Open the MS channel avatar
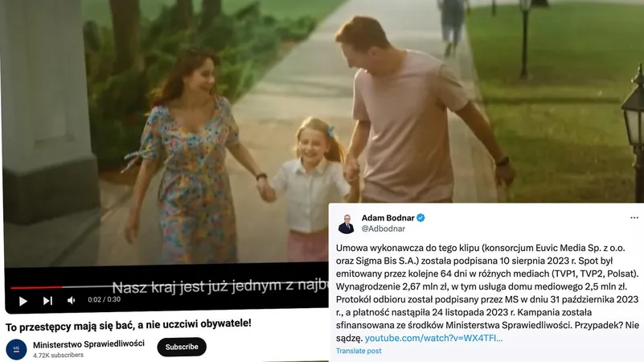The height and width of the screenshot is (362, 644). (16, 349)
